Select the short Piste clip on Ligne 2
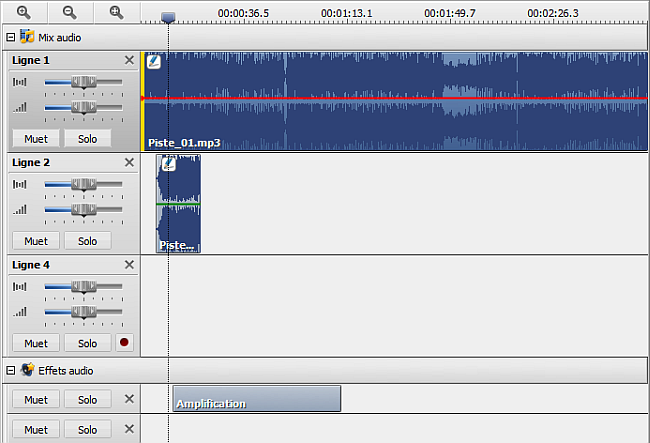This screenshot has width=650, height=443. (x=178, y=203)
